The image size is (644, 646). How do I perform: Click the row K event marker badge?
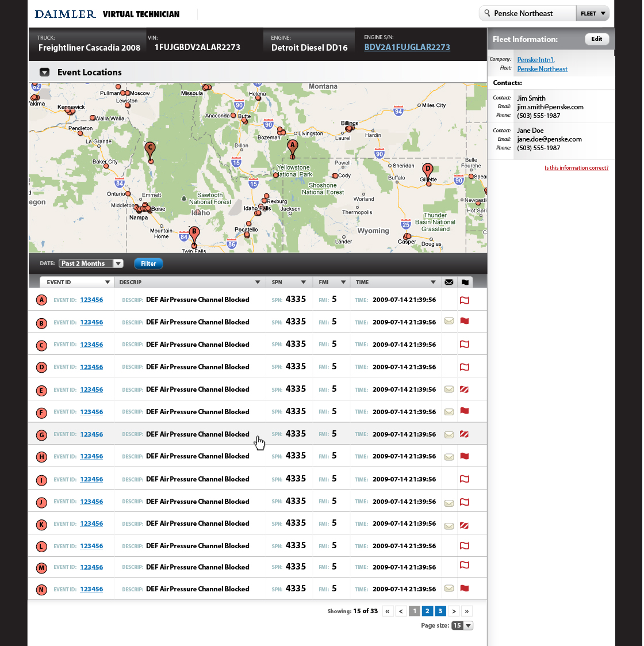[x=41, y=525]
